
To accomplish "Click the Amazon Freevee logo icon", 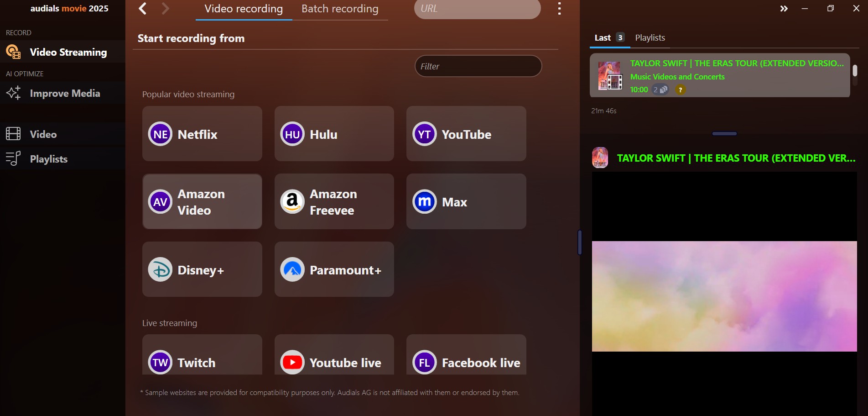I will (292, 201).
